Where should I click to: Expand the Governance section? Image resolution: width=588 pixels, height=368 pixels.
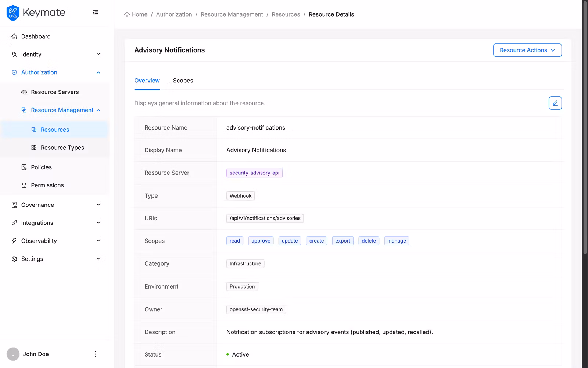pyautogui.click(x=98, y=205)
